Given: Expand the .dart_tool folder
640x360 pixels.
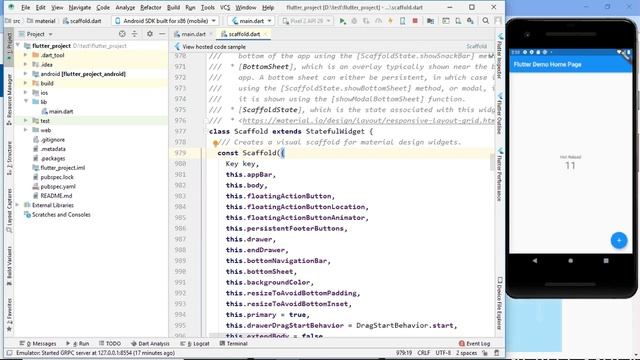Looking at the screenshot, I should point(26,55).
